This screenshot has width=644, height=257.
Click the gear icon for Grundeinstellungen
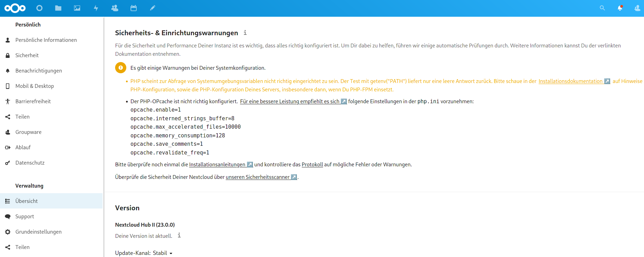[8, 232]
